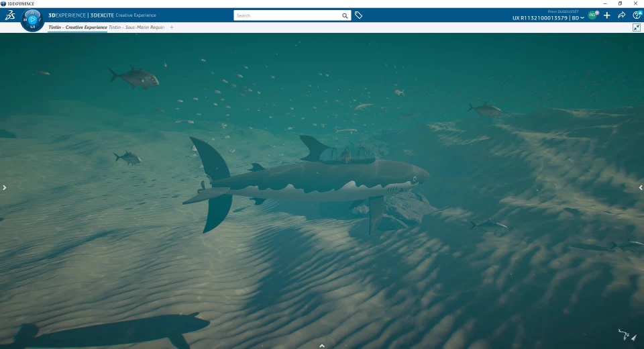This screenshot has height=349, width=644.
Task: Click the 3DS Dassault logo icon
Action: coord(10,15)
